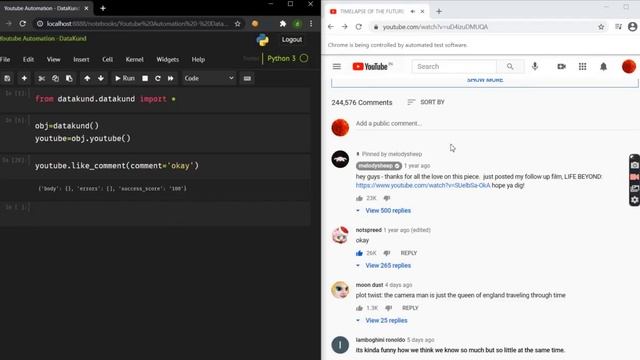Dislike notspreed's okay comment
The image size is (640, 360).
click(387, 253)
